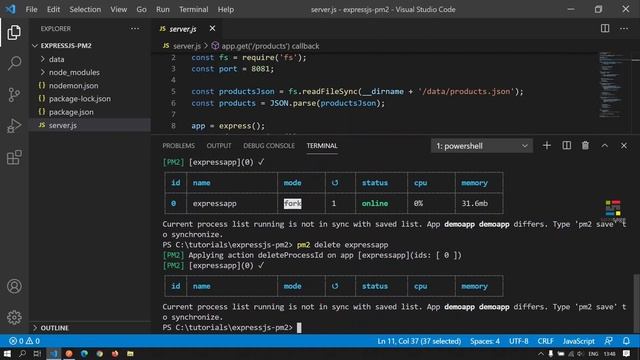Change line endings via CRLF
The image size is (640, 360).
[x=545, y=341]
